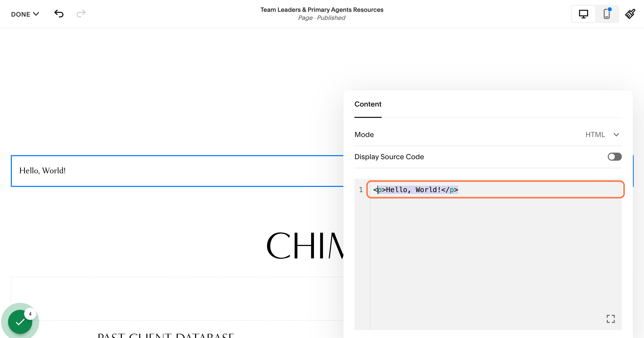644x338 pixels.
Task: Switch to mobile view icon
Action: coord(607,14)
